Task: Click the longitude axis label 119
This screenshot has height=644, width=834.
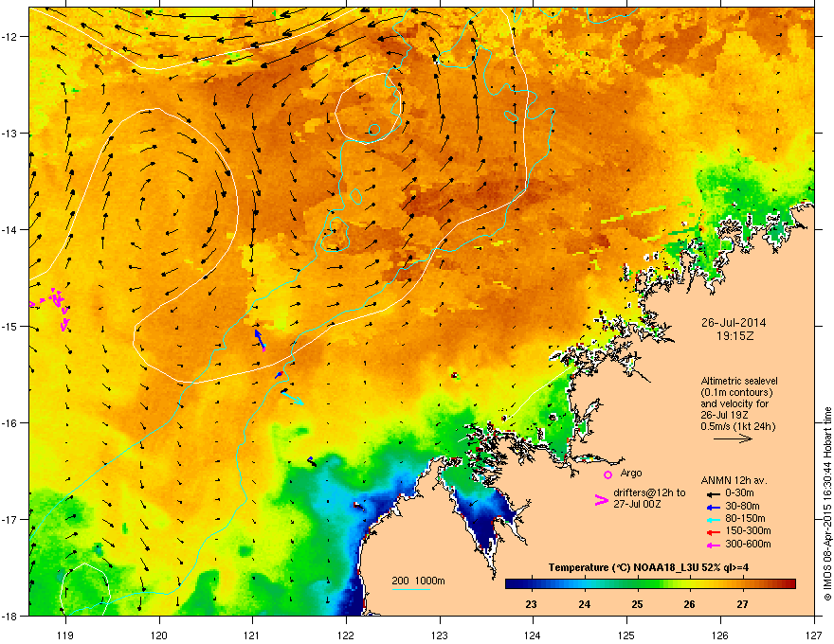Action: pyautogui.click(x=65, y=635)
